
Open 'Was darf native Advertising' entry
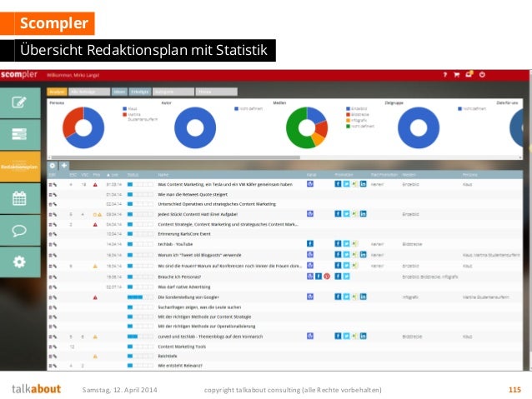(184, 287)
